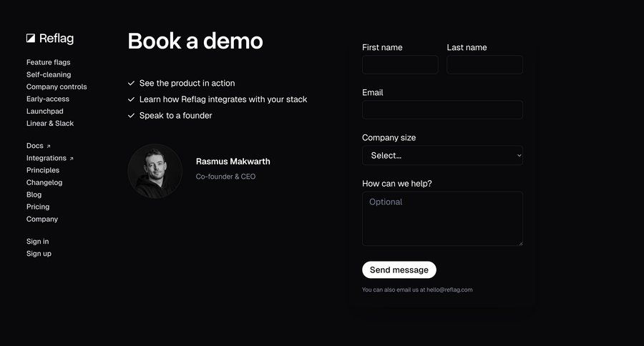Click the How can we help textarea

(x=442, y=219)
